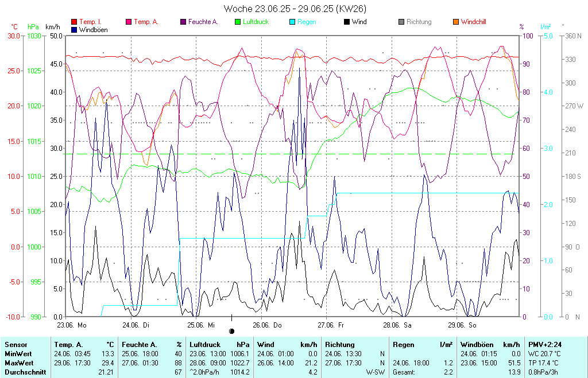Click the humidity max value 88
This screenshot has height=378, width=588.
(178, 363)
